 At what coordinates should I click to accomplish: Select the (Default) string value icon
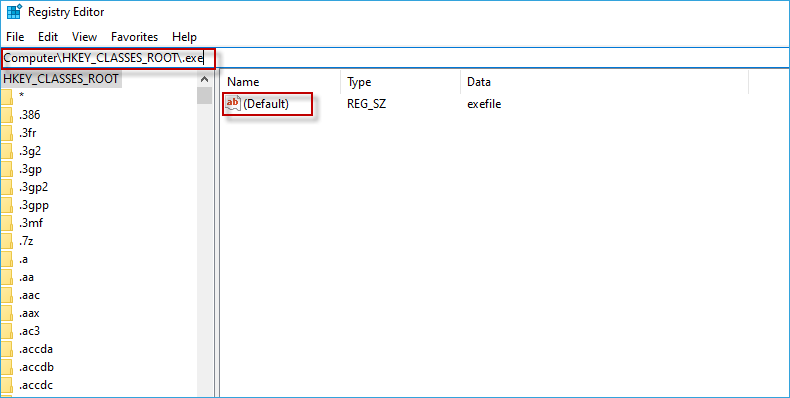click(233, 103)
